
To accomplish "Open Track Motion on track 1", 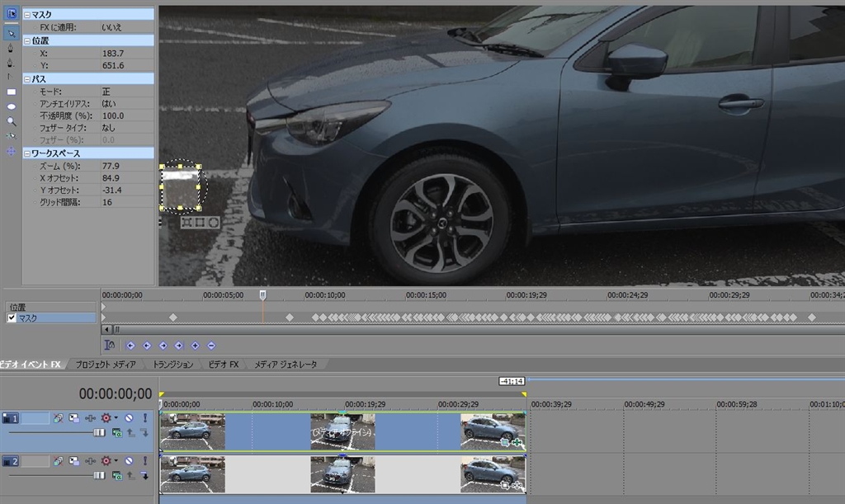I will click(x=74, y=418).
